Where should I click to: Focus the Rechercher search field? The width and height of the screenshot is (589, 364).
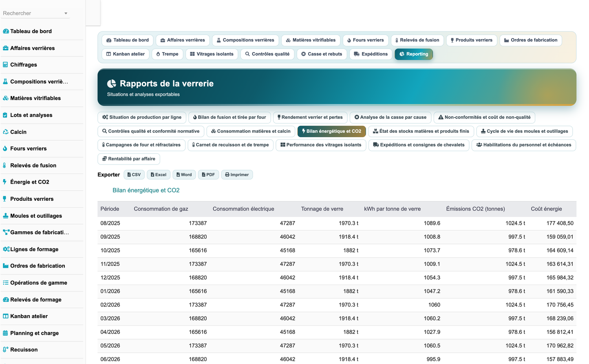point(35,13)
